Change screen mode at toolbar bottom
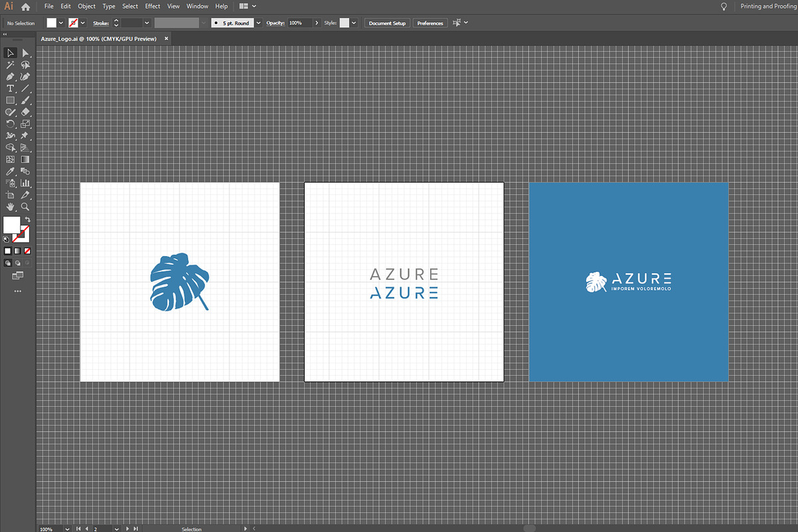 pyautogui.click(x=17, y=275)
